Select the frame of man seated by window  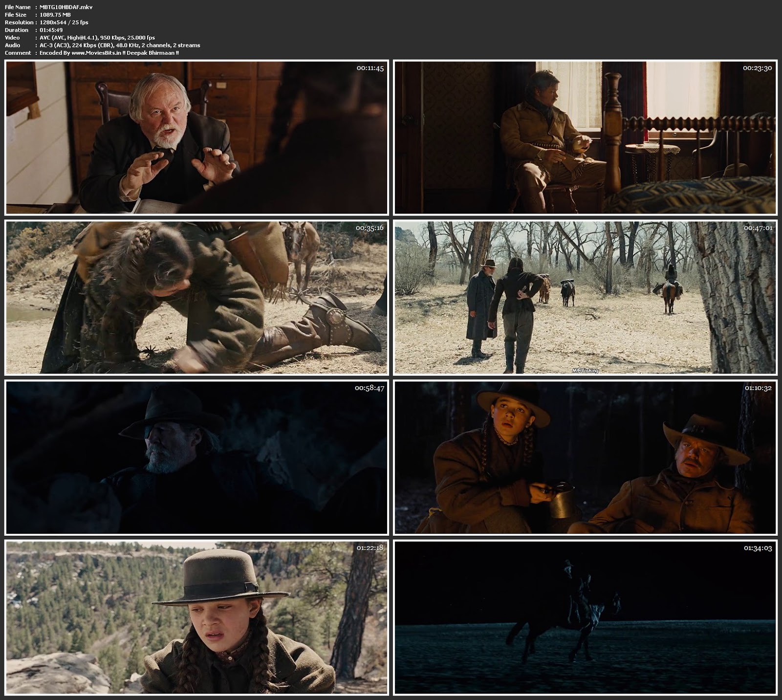(x=585, y=138)
